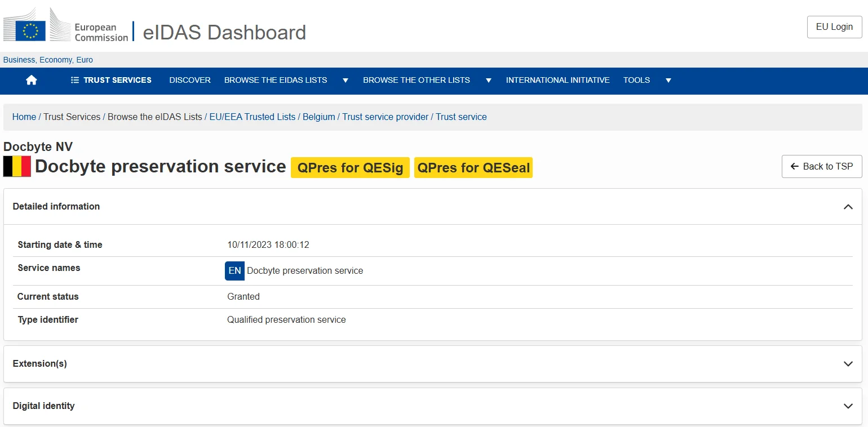Open International Initiative menu item

coord(558,80)
